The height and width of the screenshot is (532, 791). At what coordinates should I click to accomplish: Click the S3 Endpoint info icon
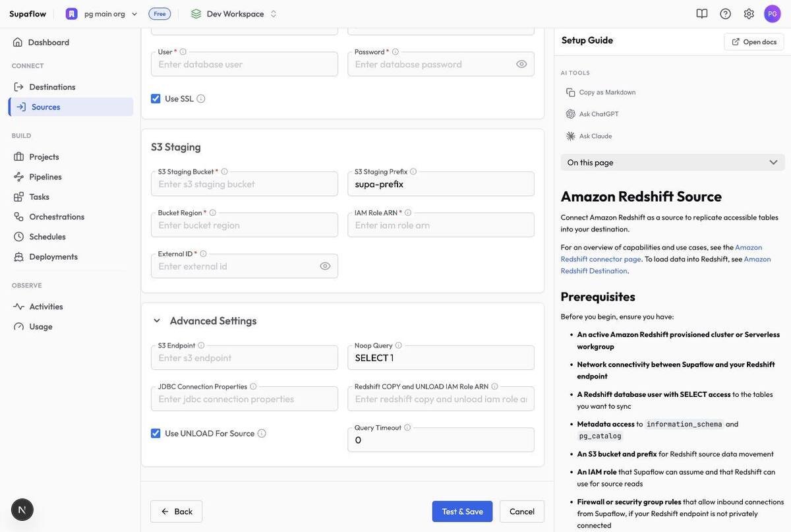(201, 345)
